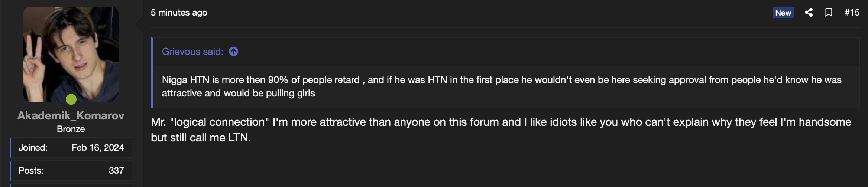Click the green online status dot
This screenshot has width=868, height=187.
coord(71,99)
